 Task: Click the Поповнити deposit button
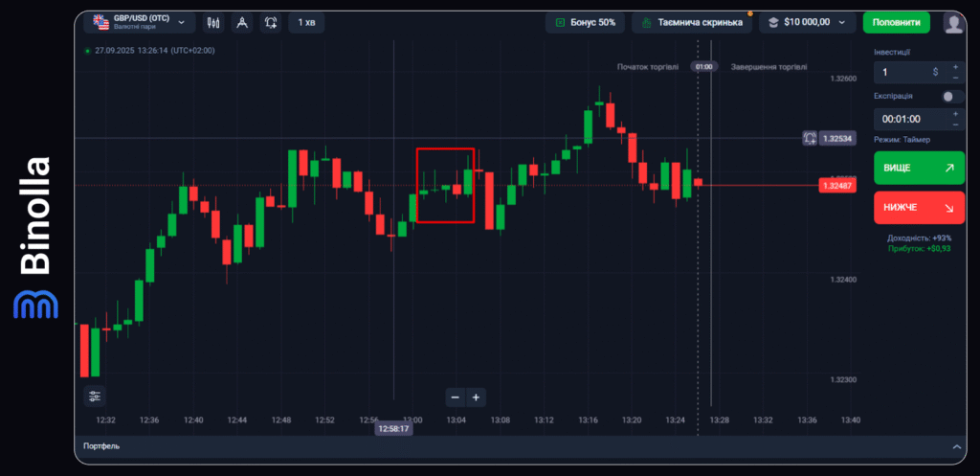[896, 22]
